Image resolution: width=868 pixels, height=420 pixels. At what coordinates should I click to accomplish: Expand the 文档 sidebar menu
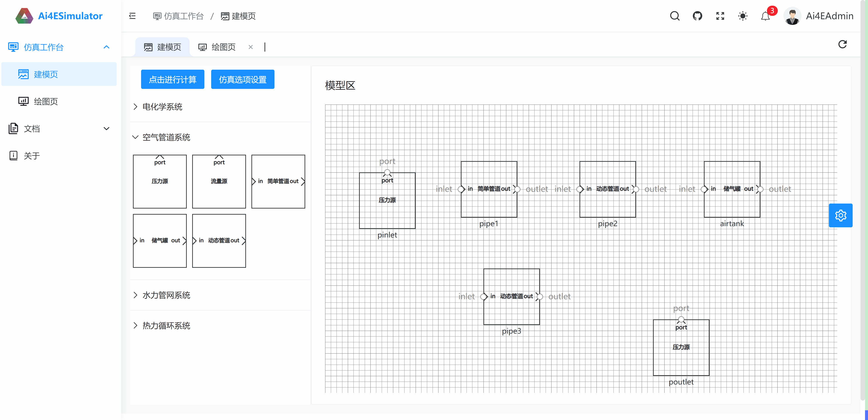pyautogui.click(x=59, y=128)
